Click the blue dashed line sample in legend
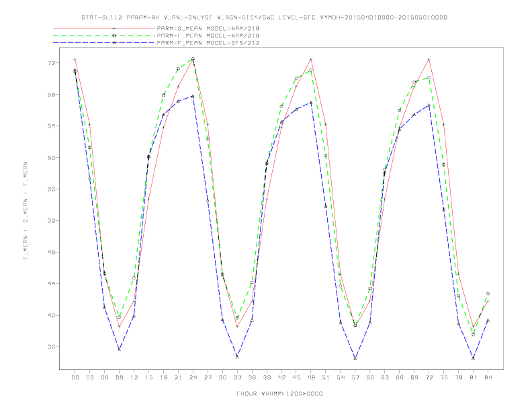The image size is (532, 411). click(104, 43)
